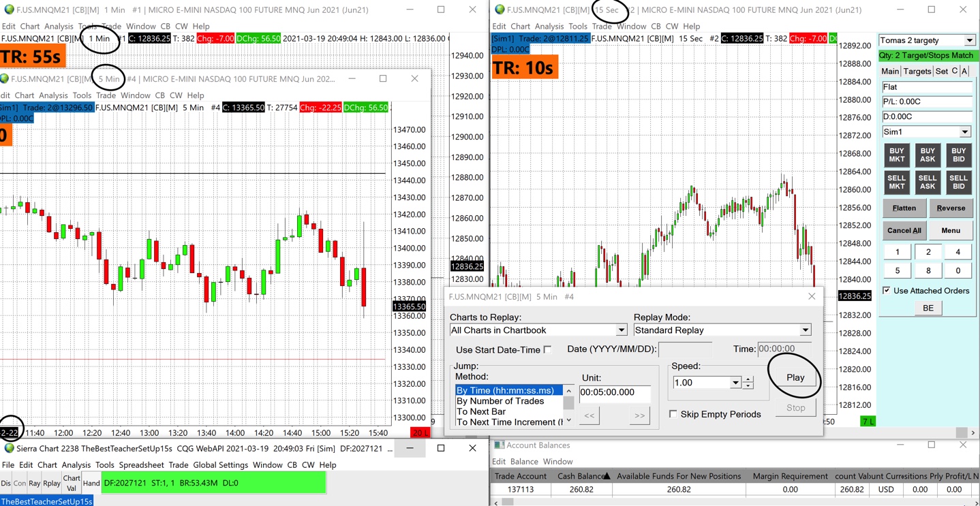Open Tools menu in the 1 Min chart window
980x506 pixels.
click(87, 27)
